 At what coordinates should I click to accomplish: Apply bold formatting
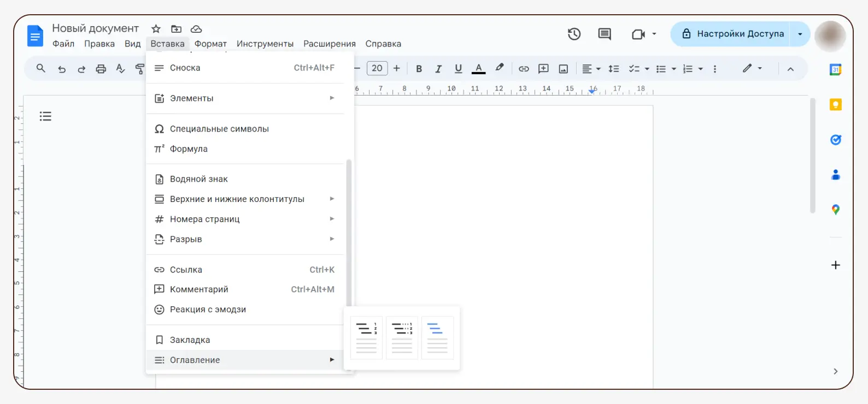pos(419,69)
